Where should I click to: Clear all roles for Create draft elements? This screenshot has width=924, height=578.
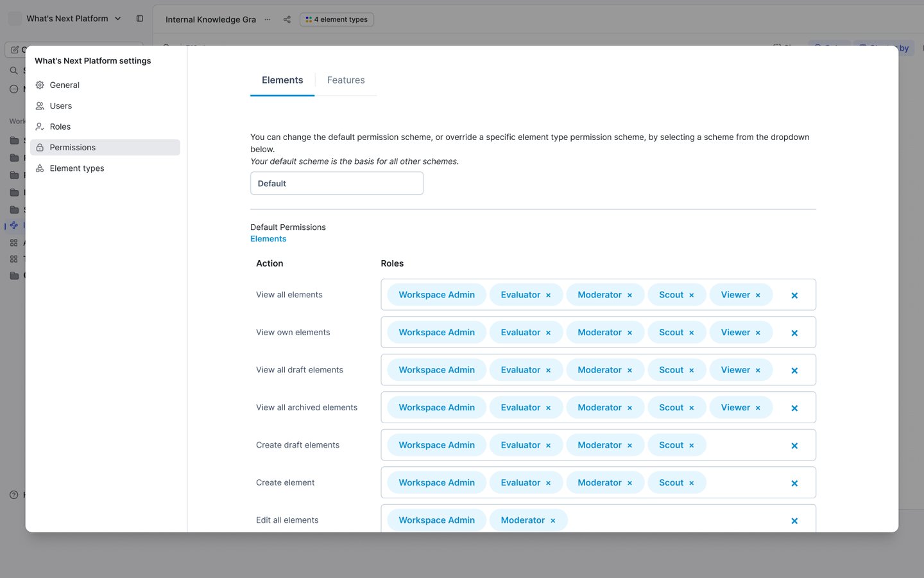pos(794,446)
